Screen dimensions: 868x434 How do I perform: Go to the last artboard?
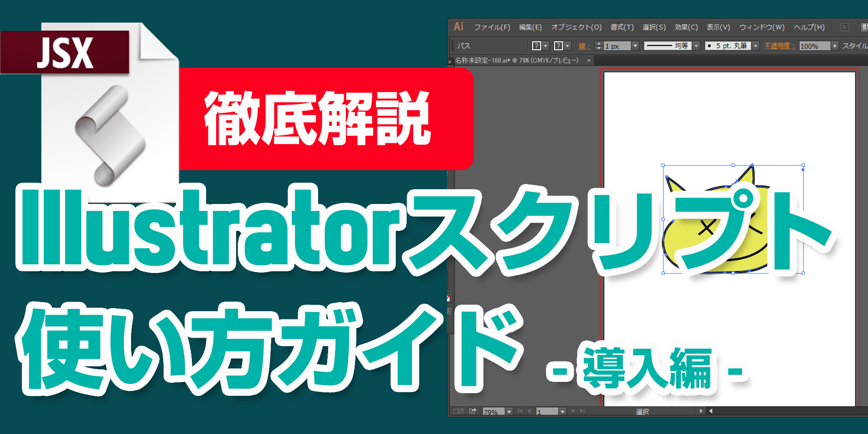tap(582, 411)
